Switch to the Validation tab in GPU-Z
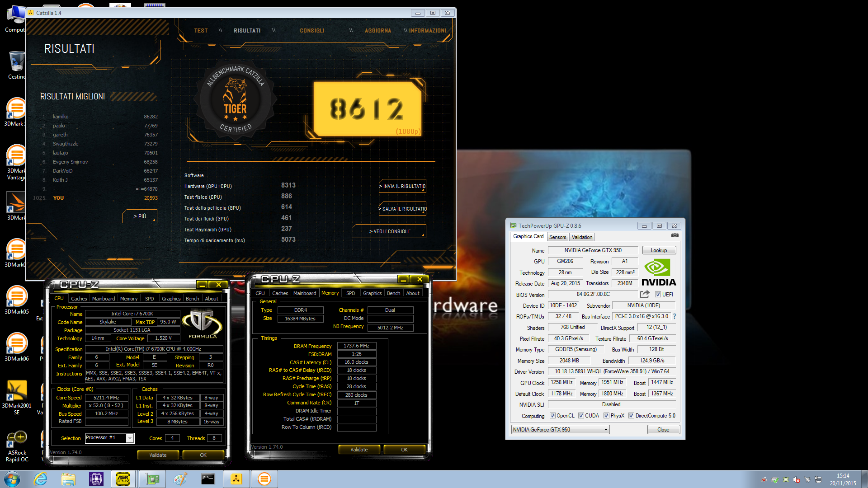 [x=582, y=237]
